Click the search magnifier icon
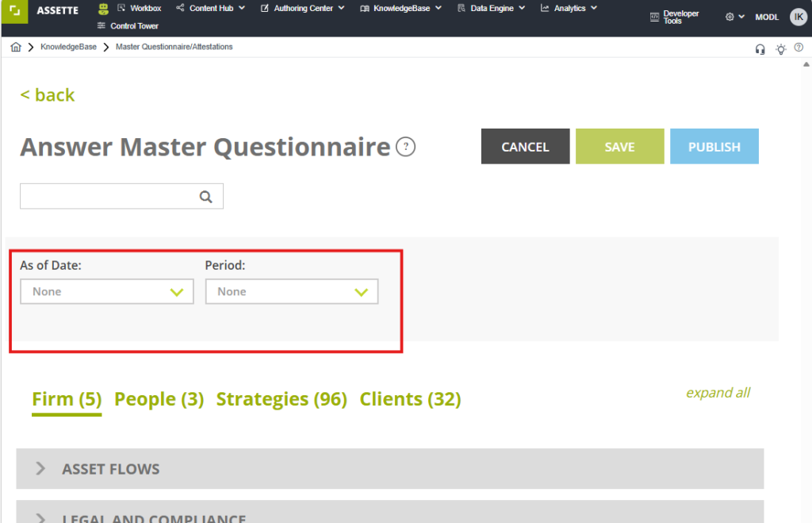This screenshot has width=812, height=523. pos(206,197)
